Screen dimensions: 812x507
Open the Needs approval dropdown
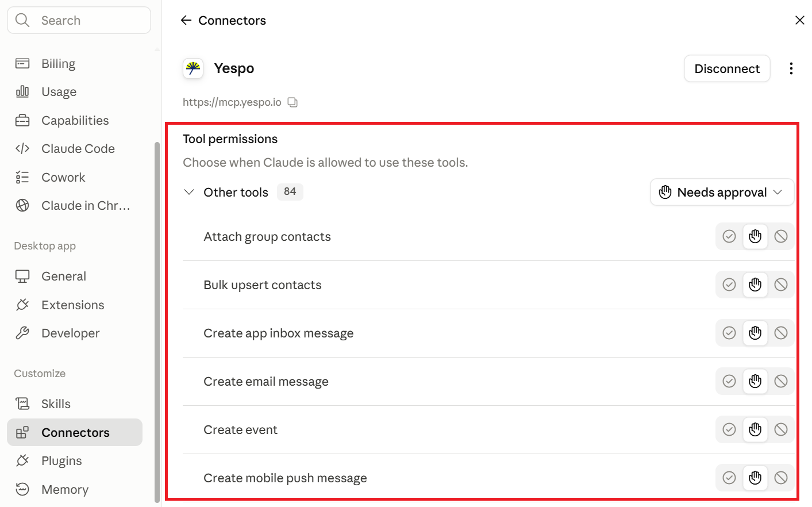(x=722, y=192)
